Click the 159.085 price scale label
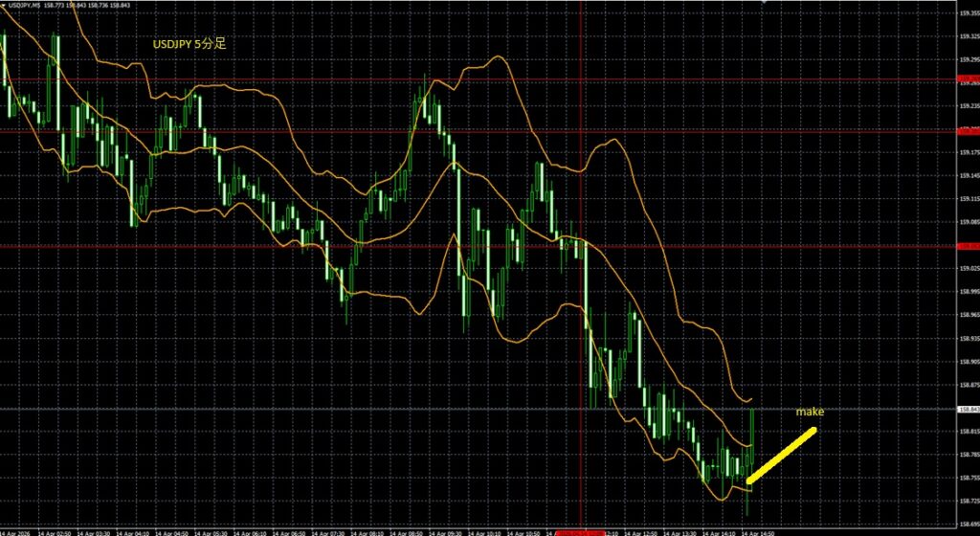The height and width of the screenshot is (536, 980). tap(969, 222)
